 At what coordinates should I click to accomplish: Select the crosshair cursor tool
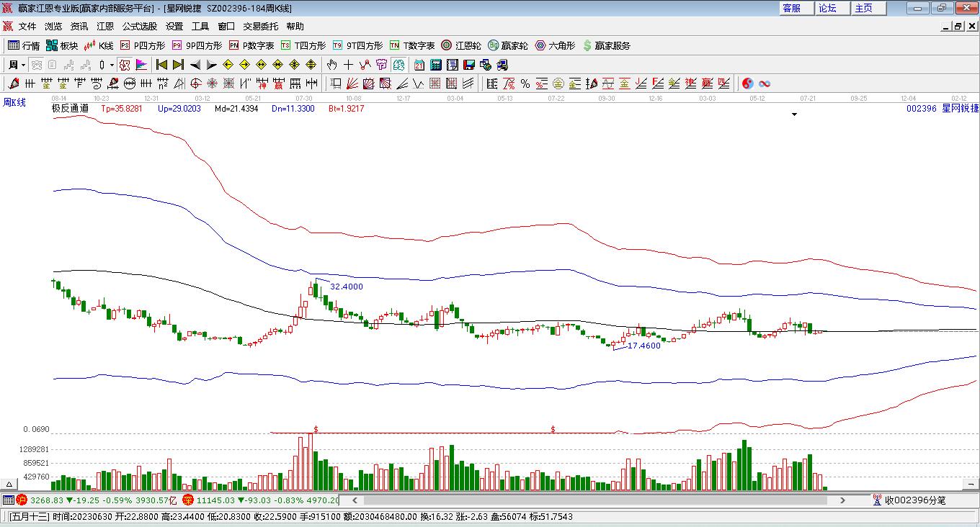(x=349, y=65)
